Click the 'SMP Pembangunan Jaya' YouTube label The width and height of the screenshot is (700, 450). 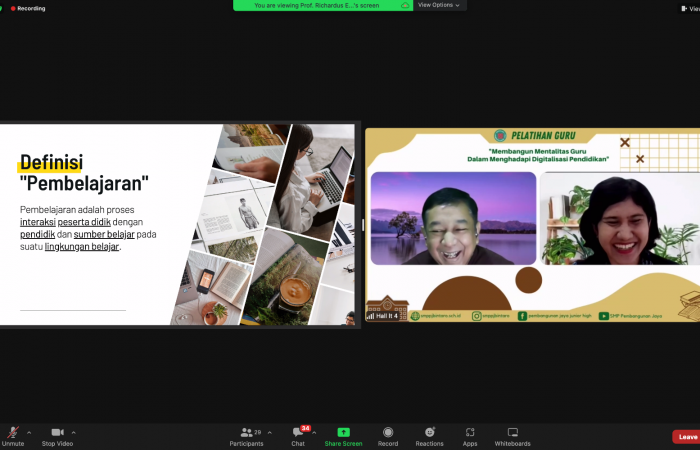pos(636,316)
